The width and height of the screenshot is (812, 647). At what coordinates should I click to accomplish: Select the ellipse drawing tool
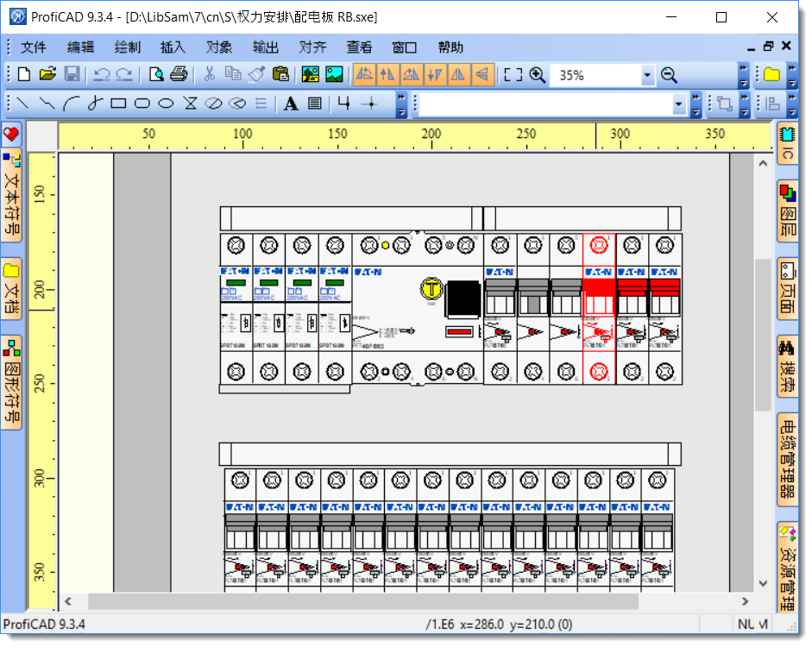[167, 104]
